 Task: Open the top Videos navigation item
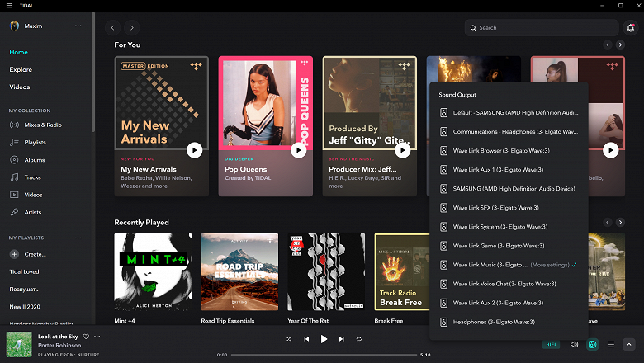19,87
